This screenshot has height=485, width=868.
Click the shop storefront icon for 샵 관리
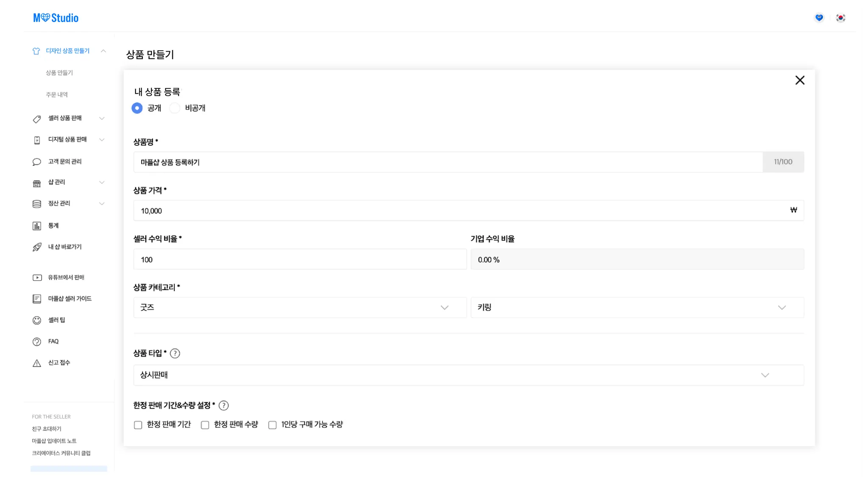pyautogui.click(x=37, y=183)
